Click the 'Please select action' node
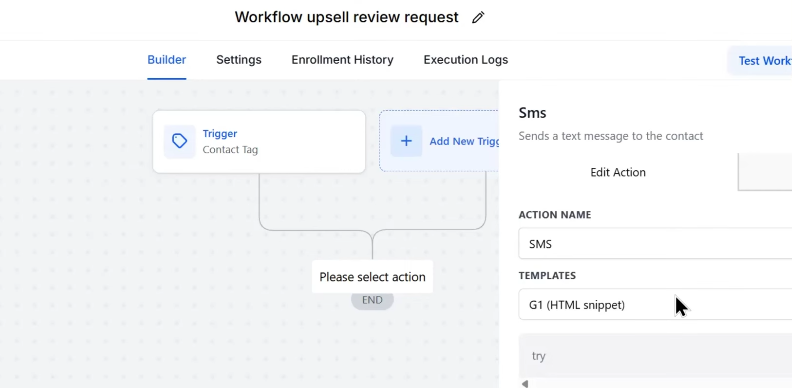792x388 pixels. [372, 277]
